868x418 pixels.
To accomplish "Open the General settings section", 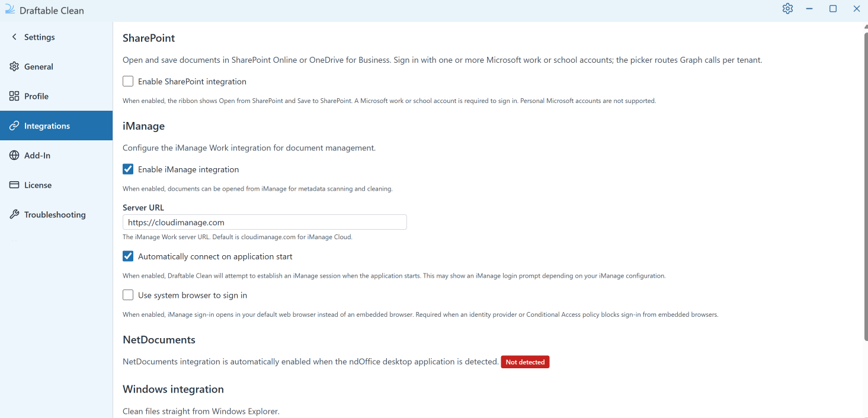I will pyautogui.click(x=56, y=66).
